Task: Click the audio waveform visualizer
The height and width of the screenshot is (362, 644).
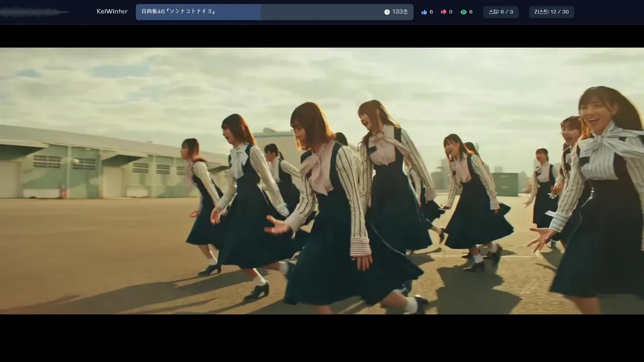Action: click(x=35, y=12)
